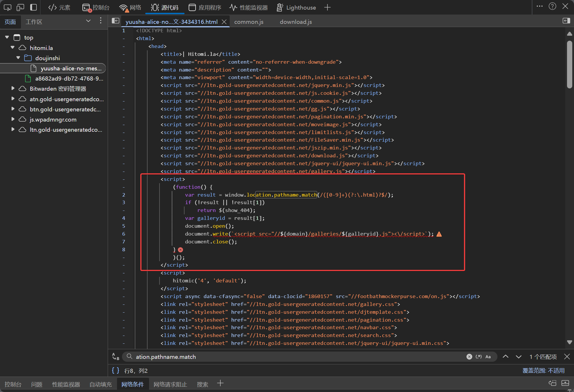Click the scrollbar down arrow in editor
This screenshot has height=392, width=574.
pos(570,342)
